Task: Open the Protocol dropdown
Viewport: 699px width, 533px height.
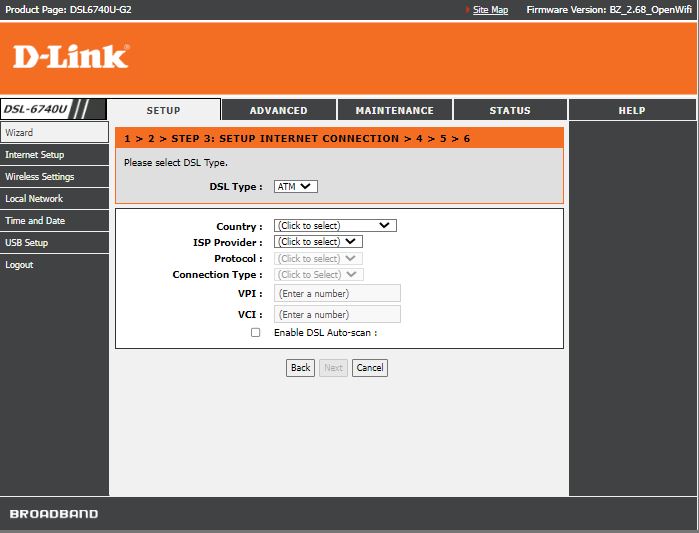Action: [x=318, y=258]
